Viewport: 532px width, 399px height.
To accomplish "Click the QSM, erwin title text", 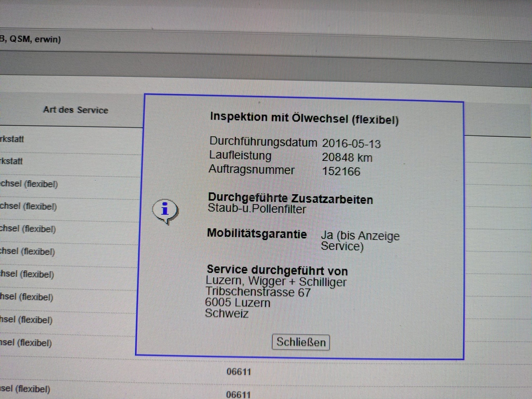I will [35, 39].
